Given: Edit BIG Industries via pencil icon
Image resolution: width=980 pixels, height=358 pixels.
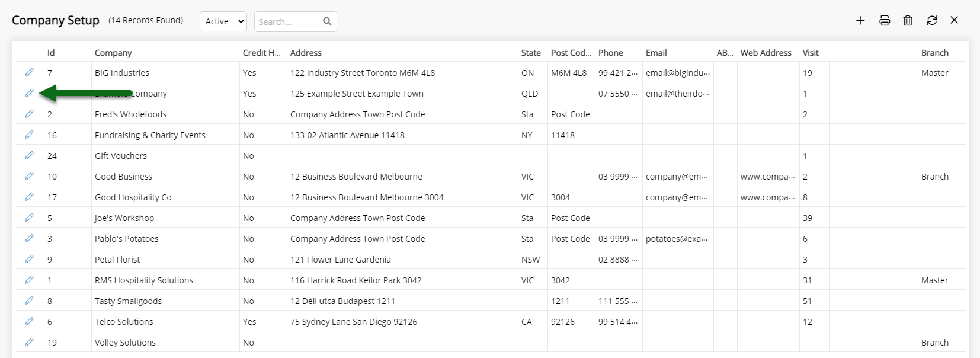Looking at the screenshot, I should 29,72.
